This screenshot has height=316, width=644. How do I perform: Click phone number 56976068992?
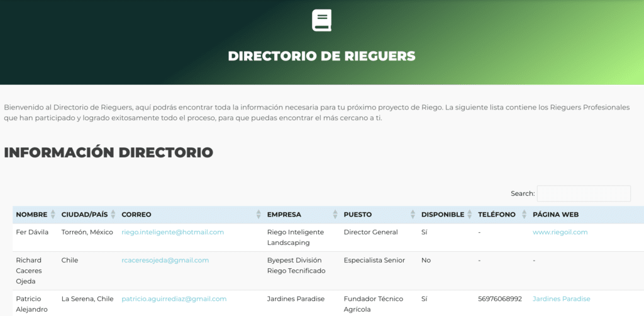click(x=499, y=299)
